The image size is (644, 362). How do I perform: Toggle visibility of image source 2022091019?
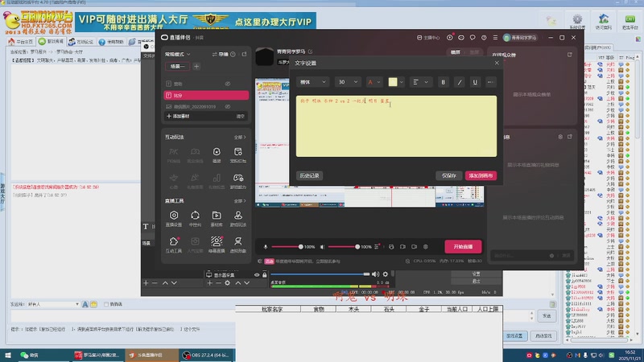click(x=228, y=106)
